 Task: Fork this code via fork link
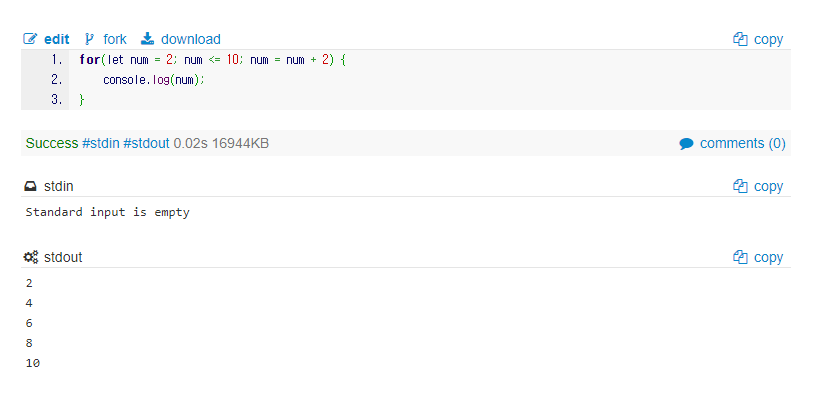[115, 39]
